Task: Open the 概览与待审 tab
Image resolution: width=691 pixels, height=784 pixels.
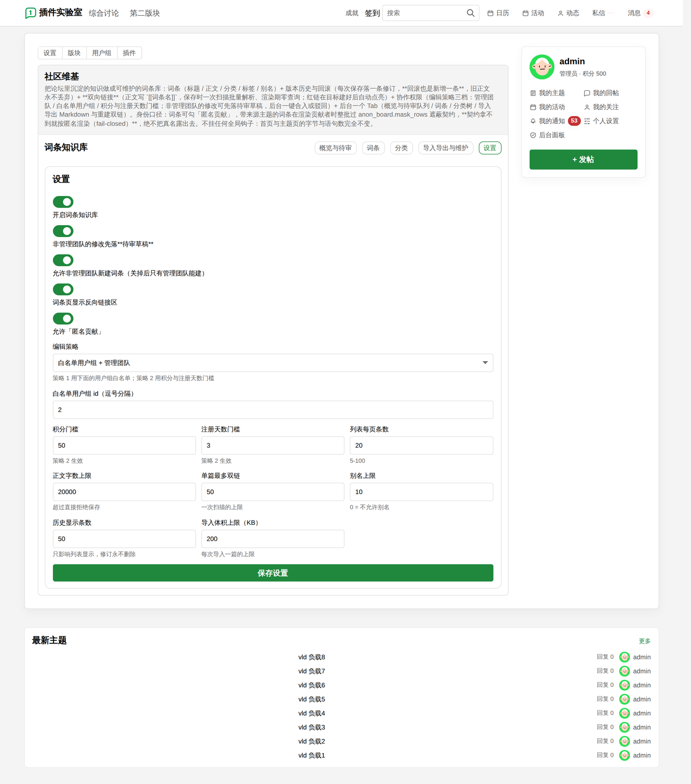Action: pyautogui.click(x=336, y=148)
